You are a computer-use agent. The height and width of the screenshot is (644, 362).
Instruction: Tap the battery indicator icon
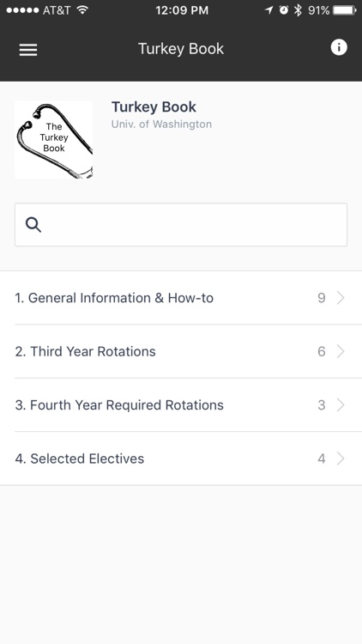click(x=345, y=10)
